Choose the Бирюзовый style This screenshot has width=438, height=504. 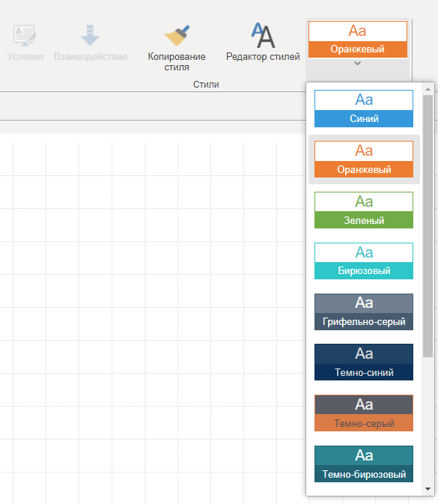[x=364, y=261]
